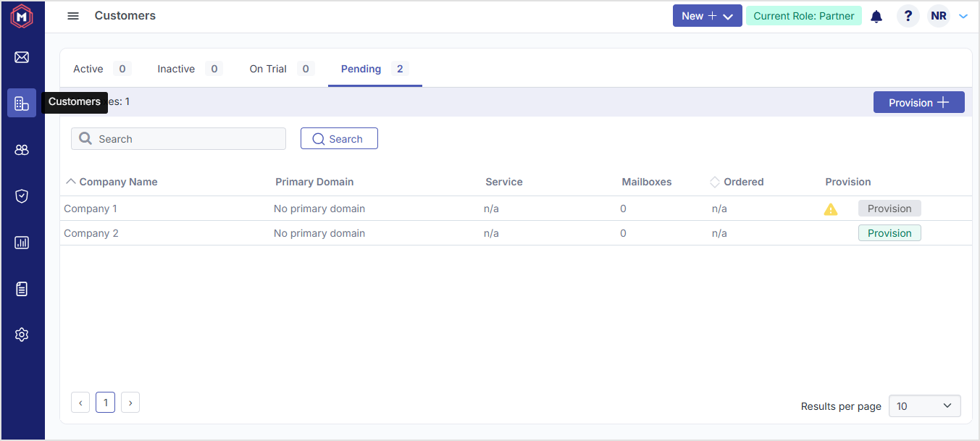Open the shield security sidebar icon
Image resolution: width=980 pixels, height=441 pixels.
[x=22, y=196]
